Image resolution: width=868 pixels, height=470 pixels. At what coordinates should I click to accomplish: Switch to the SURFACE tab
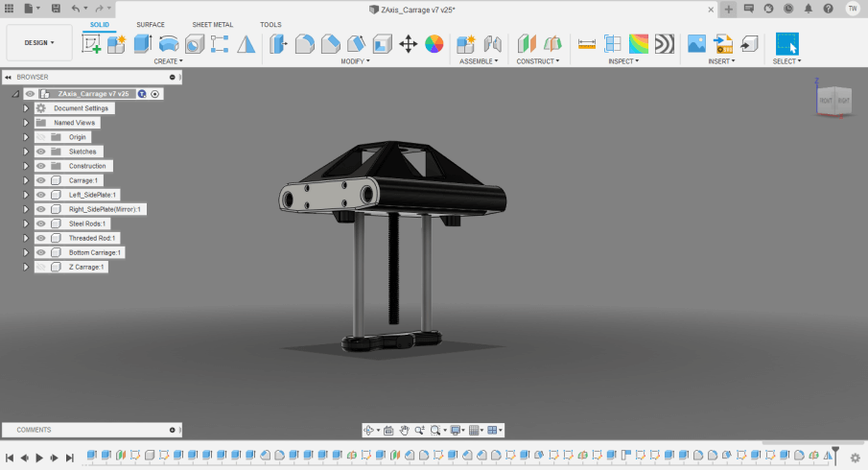point(151,24)
